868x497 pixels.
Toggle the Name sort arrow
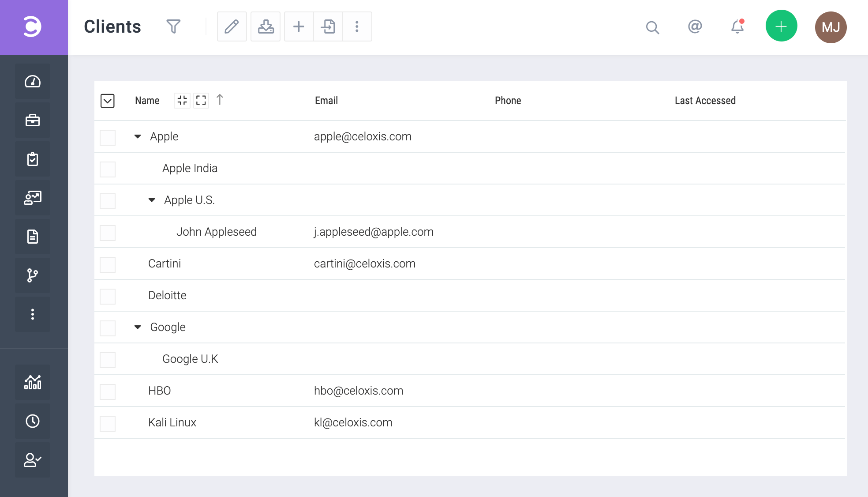220,100
